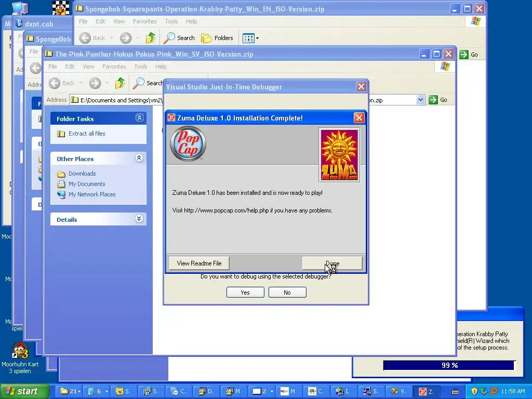Click Up folder icon in Pink Panther window

coord(120,83)
